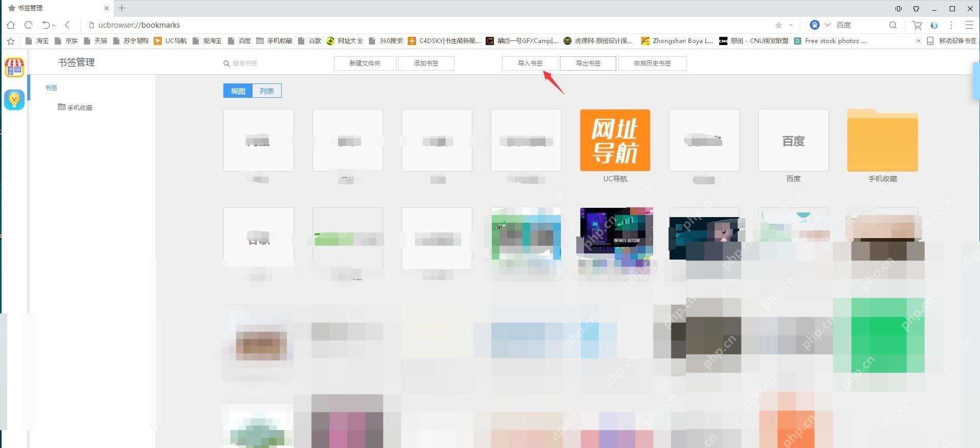Open the 百度 bookmark tile
This screenshot has height=448, width=980.
pos(794,140)
